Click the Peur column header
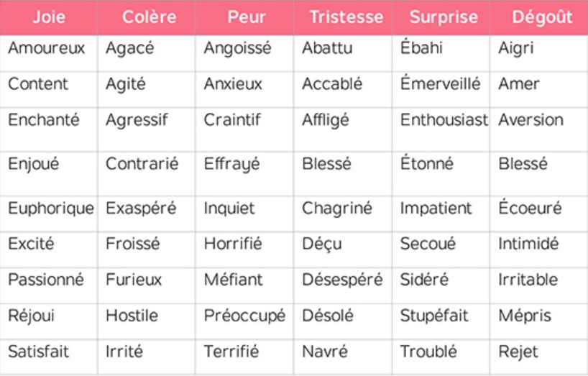Screen dimensions: 588x376 pyautogui.click(x=247, y=17)
